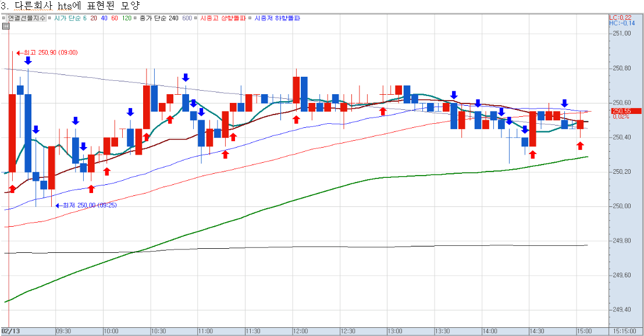
Task: Click the last blue down arrow near 15:00
Action: pyautogui.click(x=564, y=103)
